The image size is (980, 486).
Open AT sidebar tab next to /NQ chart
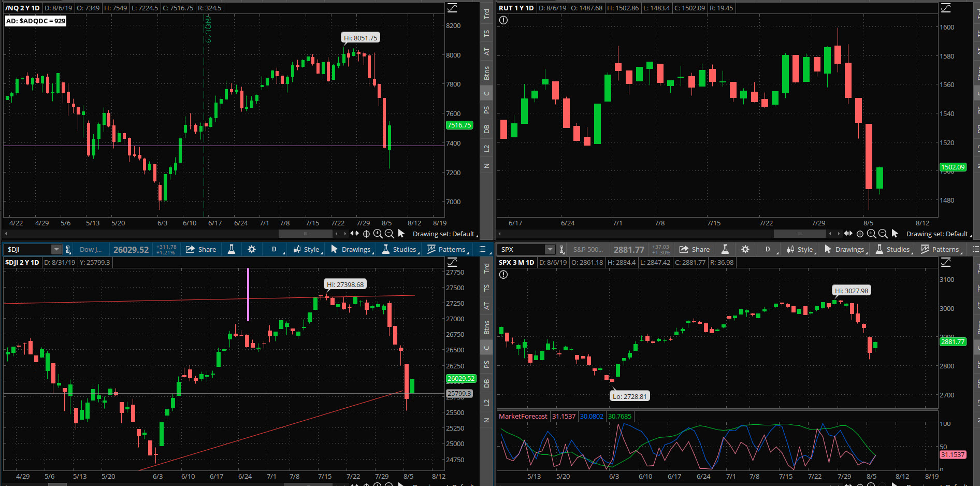[x=486, y=51]
